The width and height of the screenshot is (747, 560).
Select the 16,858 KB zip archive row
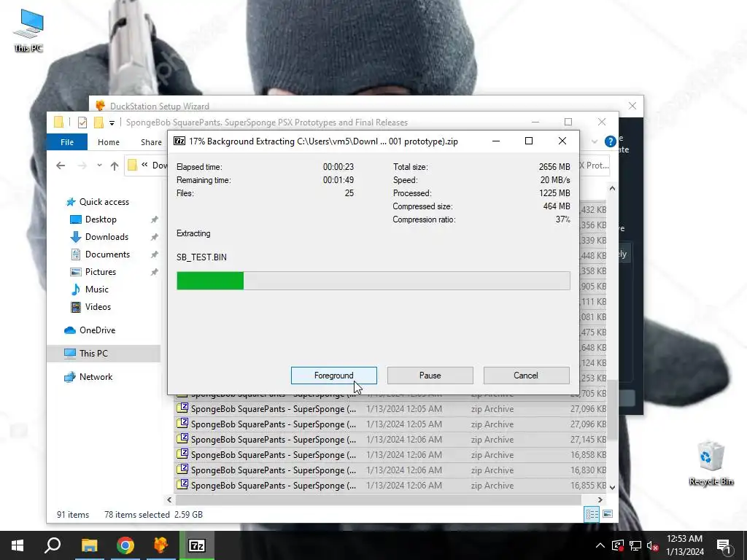[391, 455]
